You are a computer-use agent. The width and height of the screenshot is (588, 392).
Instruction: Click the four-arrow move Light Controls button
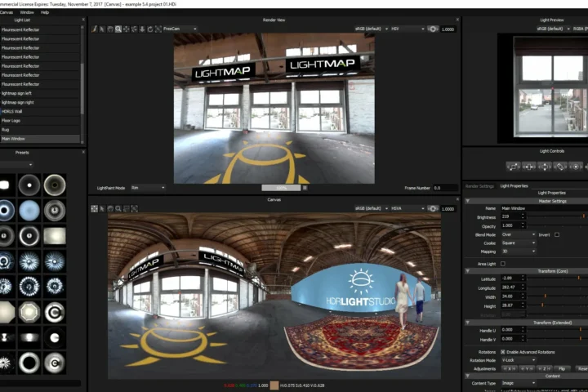545,167
